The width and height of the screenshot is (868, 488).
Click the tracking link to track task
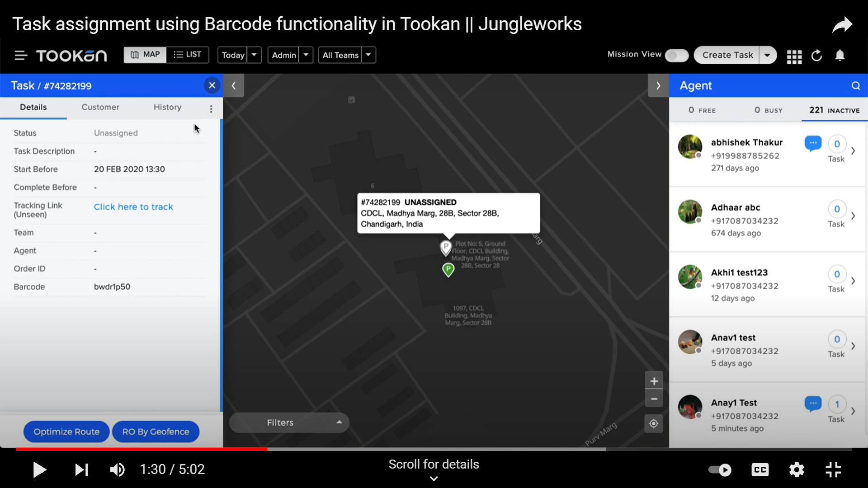(x=133, y=206)
